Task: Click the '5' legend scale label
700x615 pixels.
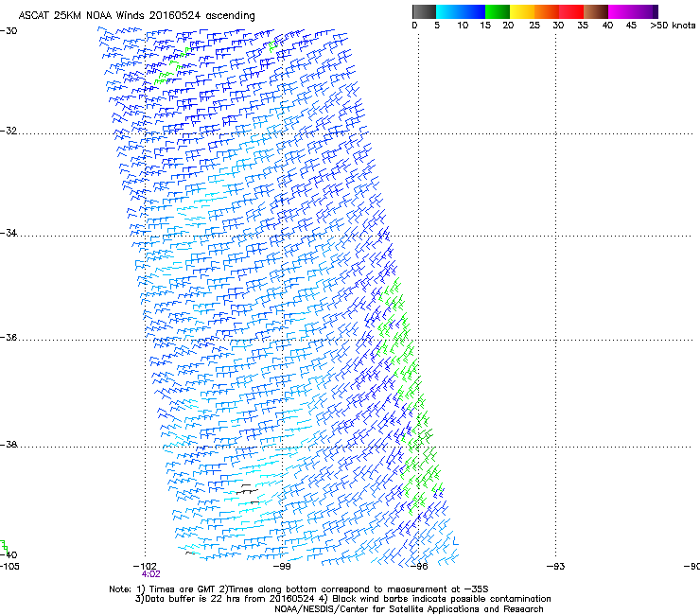Action: 437,26
